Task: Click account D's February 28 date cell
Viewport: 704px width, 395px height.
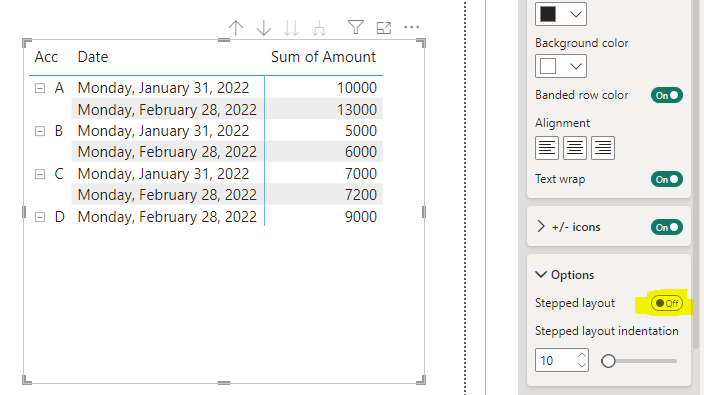Action: tap(167, 217)
